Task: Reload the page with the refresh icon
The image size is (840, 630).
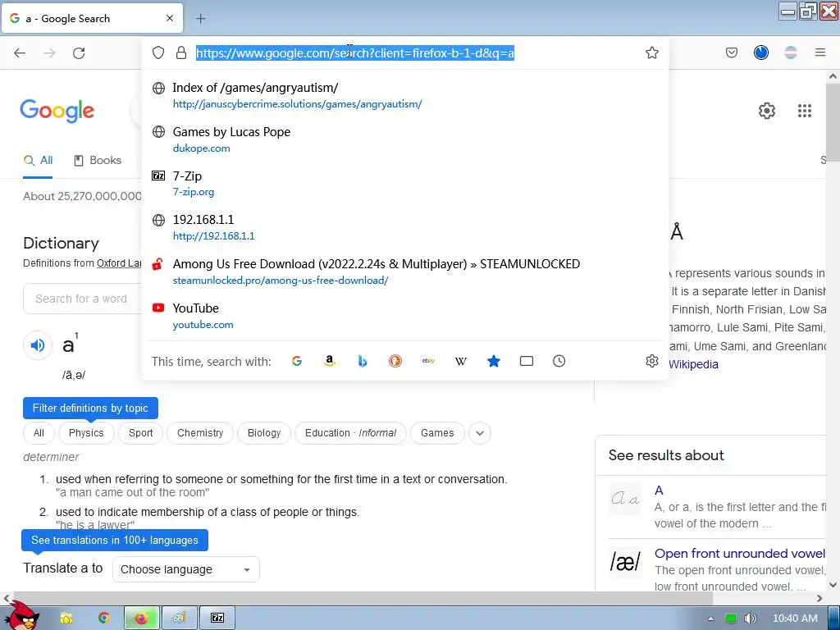Action: point(79,53)
